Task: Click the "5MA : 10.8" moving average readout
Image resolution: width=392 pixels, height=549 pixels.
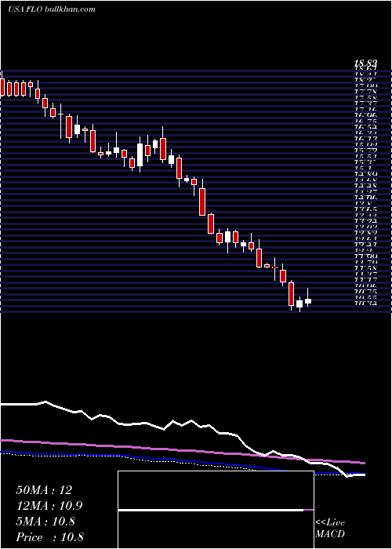Action: pyautogui.click(x=45, y=522)
